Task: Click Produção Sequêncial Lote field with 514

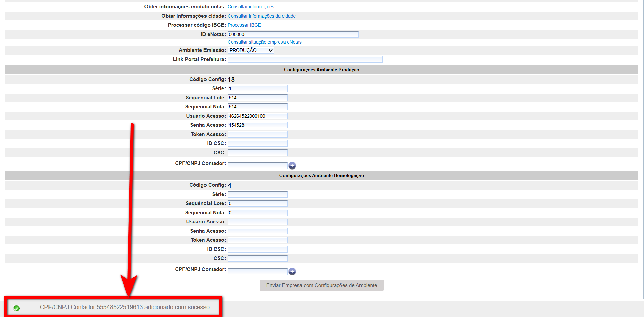Action: 257,98
